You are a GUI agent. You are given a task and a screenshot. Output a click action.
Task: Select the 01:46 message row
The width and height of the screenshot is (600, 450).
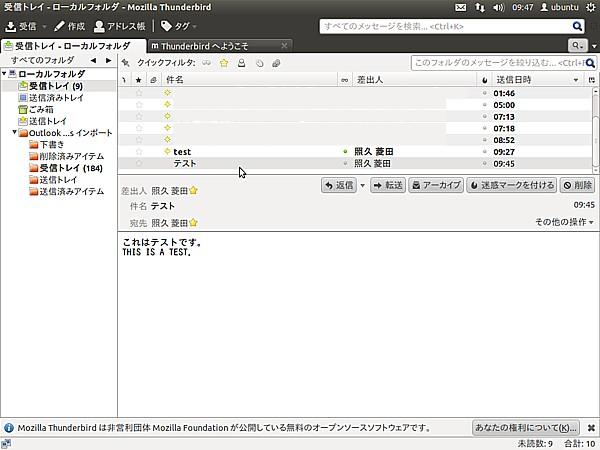pos(355,93)
